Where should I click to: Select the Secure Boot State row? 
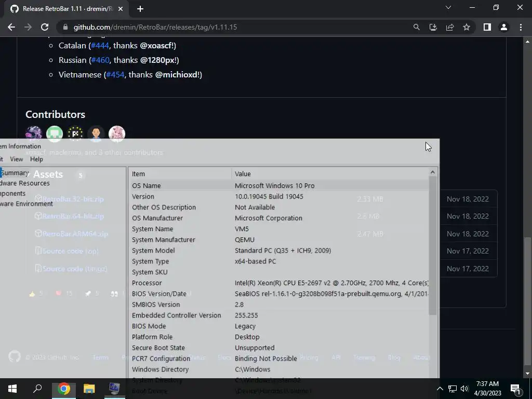point(279,348)
